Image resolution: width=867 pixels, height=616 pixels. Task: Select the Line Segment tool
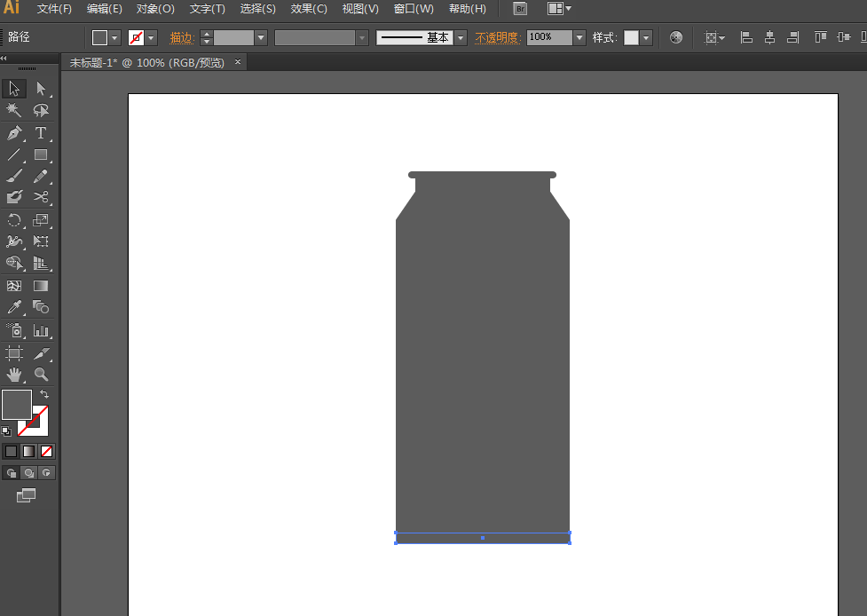coord(14,154)
